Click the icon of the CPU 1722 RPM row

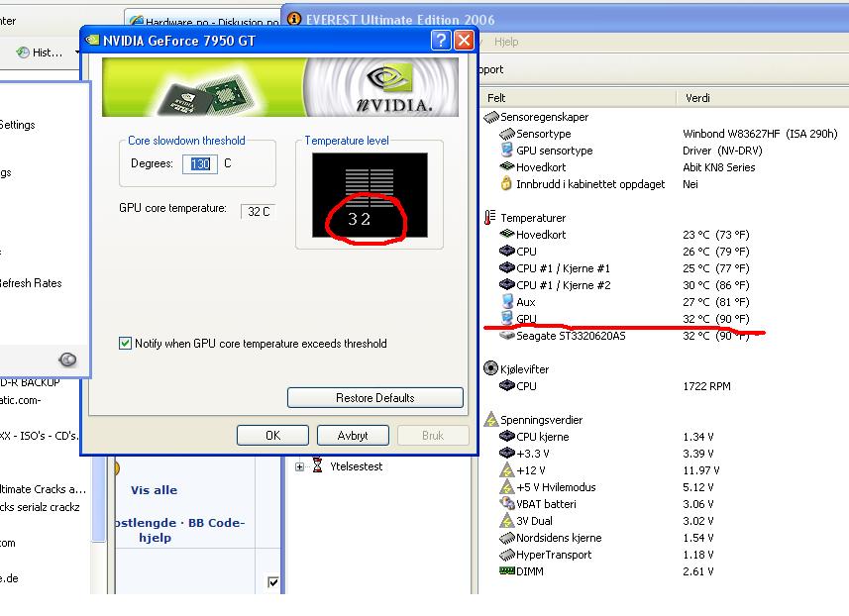click(x=507, y=385)
